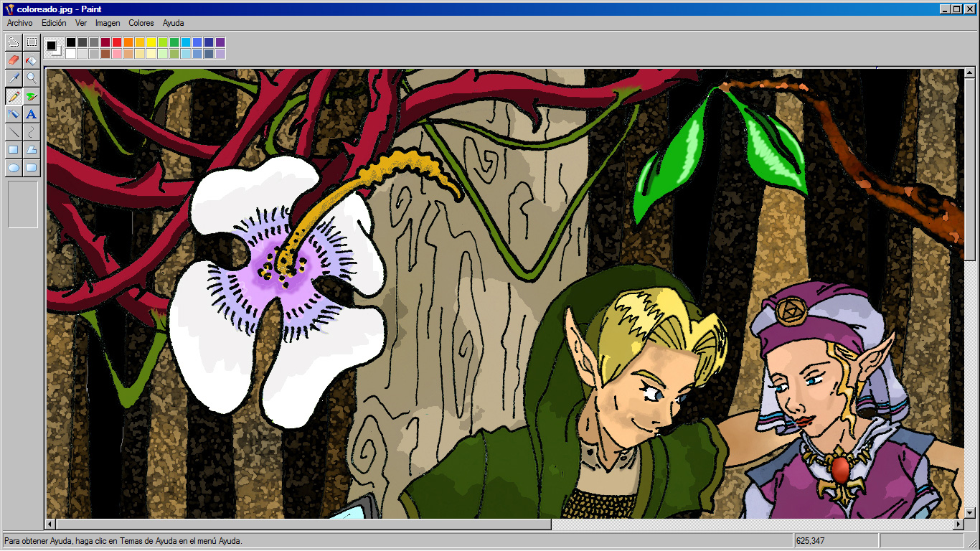Select the Magnifier tool
Screen dimensions: 980x551
click(x=31, y=77)
